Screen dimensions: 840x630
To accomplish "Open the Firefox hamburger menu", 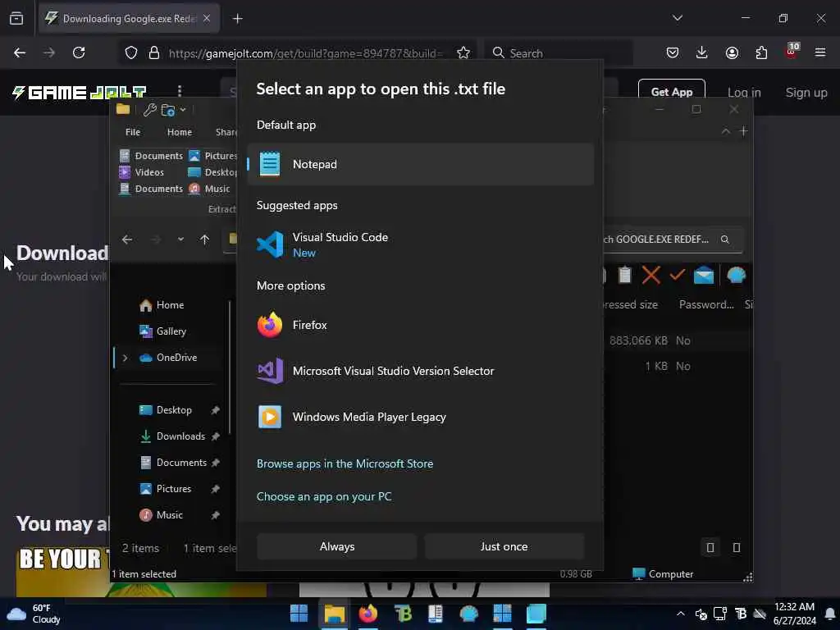I will coord(820,52).
